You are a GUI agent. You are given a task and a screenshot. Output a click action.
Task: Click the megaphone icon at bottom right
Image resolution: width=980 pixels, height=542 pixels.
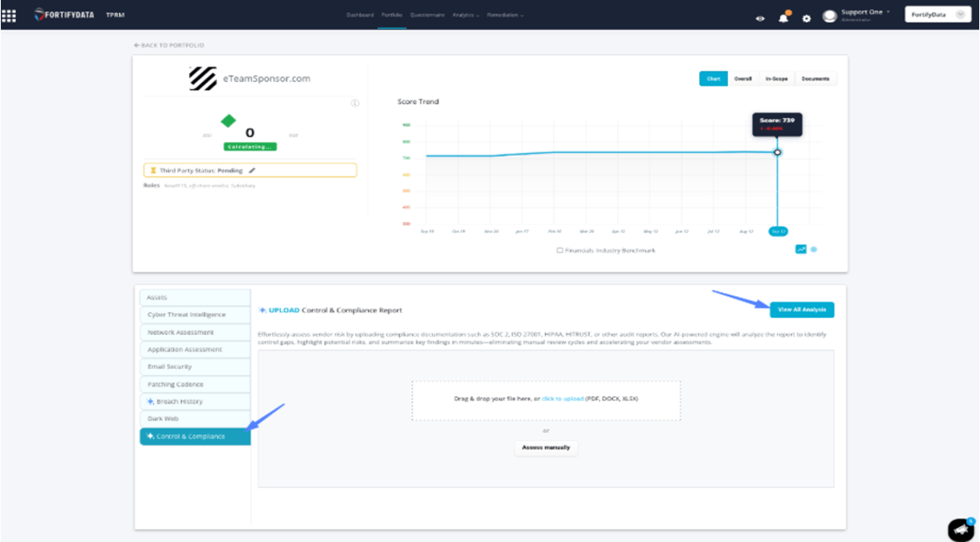[957, 527]
